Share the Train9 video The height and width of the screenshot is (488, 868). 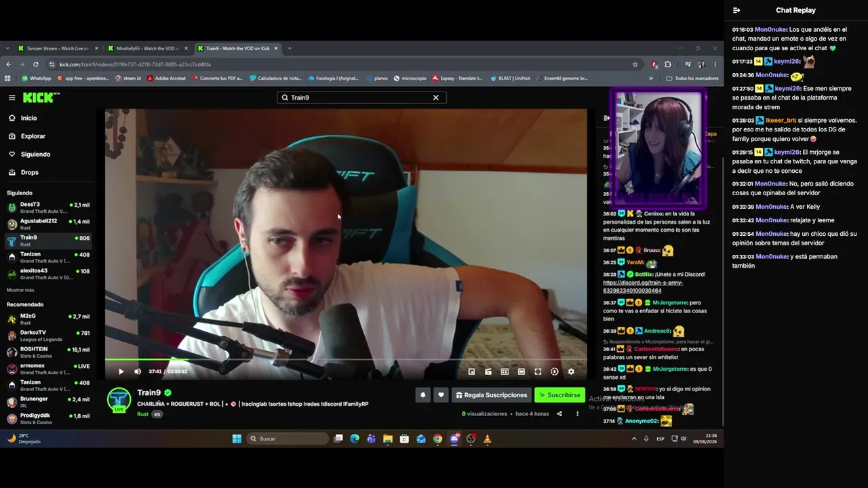point(559,413)
